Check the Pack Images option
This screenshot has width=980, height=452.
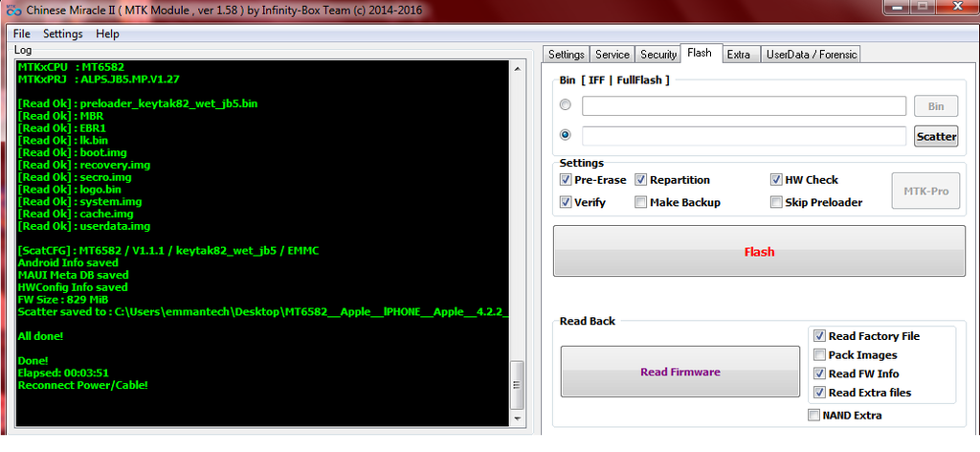819,355
